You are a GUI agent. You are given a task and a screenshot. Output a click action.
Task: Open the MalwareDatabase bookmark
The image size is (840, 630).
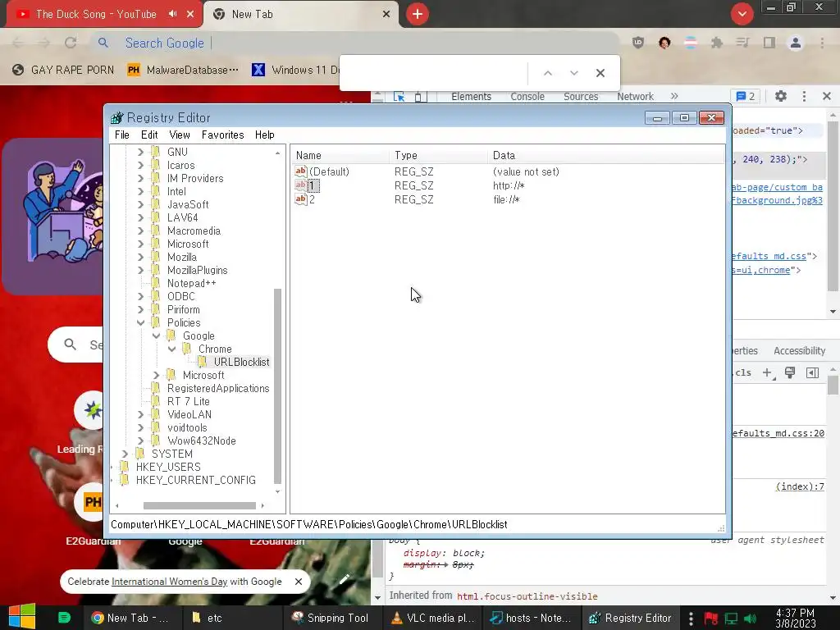point(182,71)
